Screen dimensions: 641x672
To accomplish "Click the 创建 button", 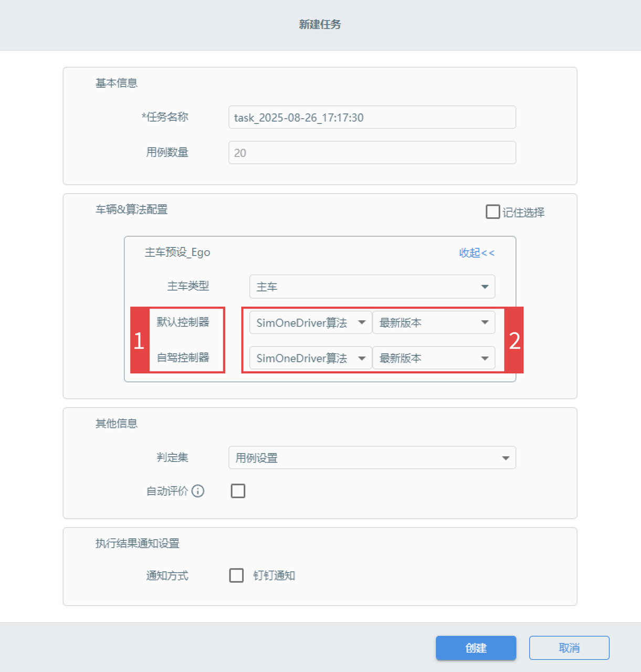I will (x=476, y=648).
